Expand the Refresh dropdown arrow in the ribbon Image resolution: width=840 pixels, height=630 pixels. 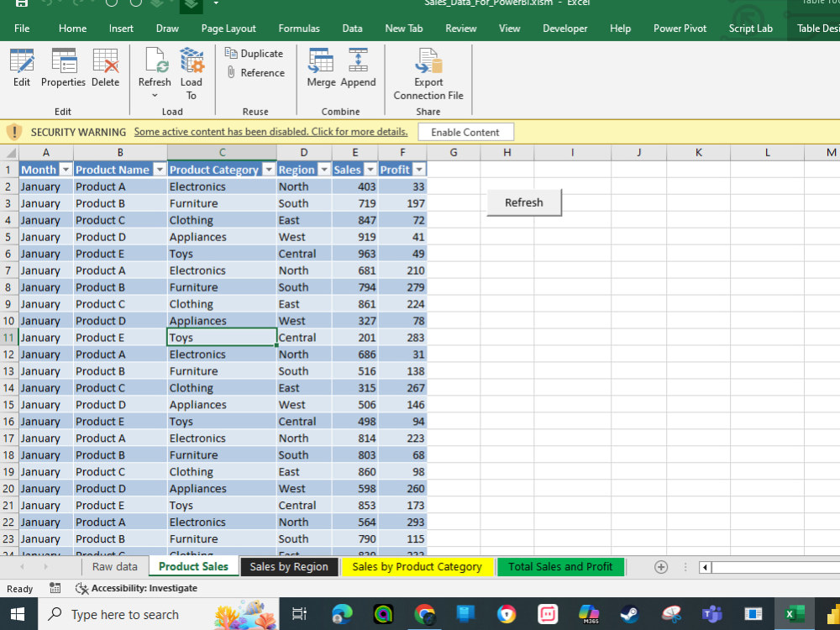[155, 96]
